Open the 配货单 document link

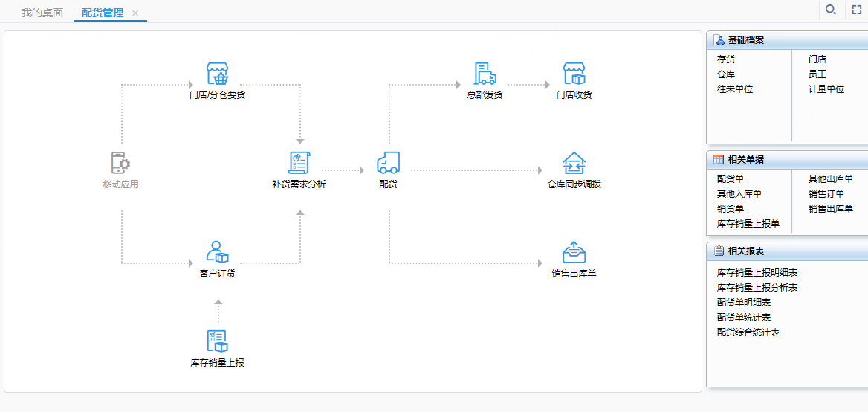pyautogui.click(x=731, y=179)
